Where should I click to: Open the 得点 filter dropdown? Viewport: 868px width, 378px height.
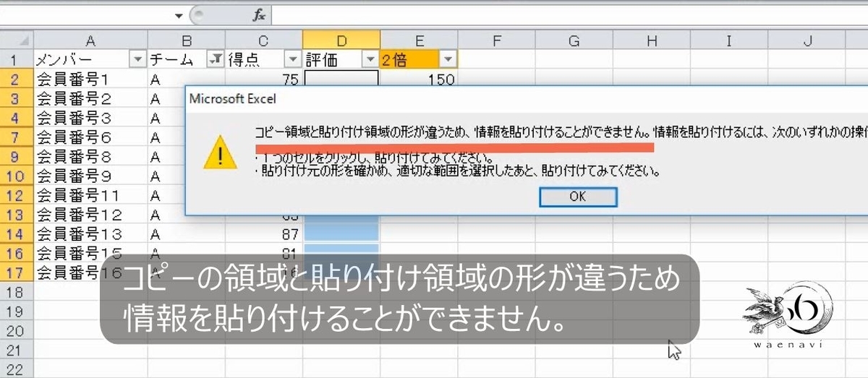(292, 60)
